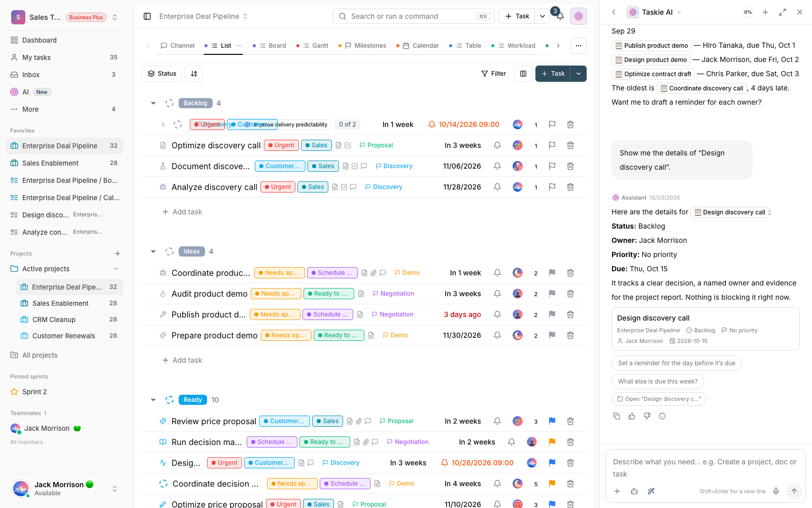Click the Filter button
Image resolution: width=812 pixels, height=508 pixels.
[x=494, y=74]
